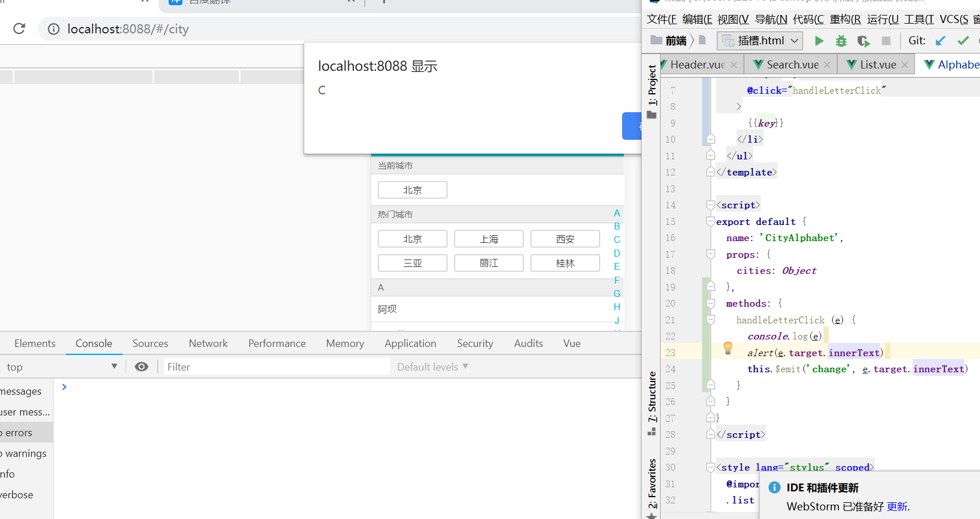Close the Search.vue editor tab
This screenshot has width=980, height=519.
[x=827, y=65]
